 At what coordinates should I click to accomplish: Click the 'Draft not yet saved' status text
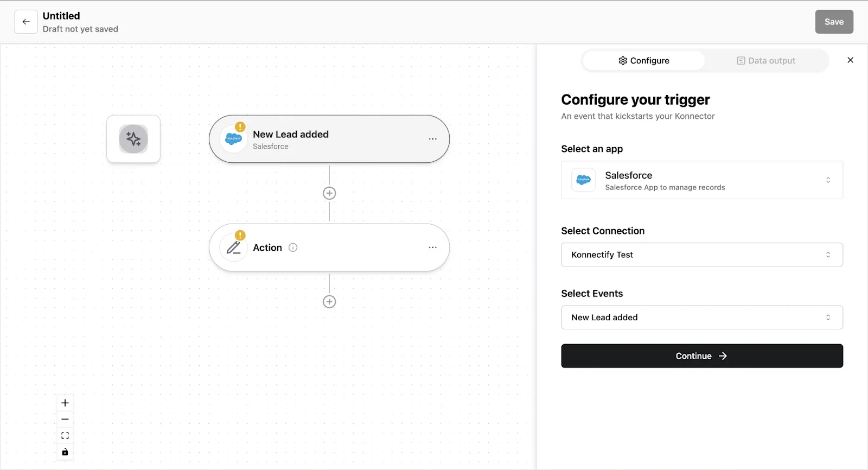(x=80, y=29)
